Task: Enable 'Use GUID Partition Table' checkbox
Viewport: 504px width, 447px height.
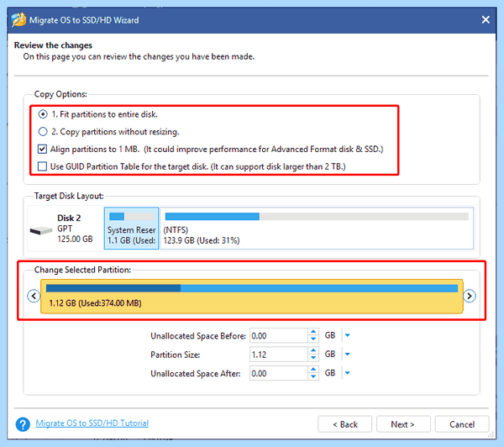Action: [43, 166]
